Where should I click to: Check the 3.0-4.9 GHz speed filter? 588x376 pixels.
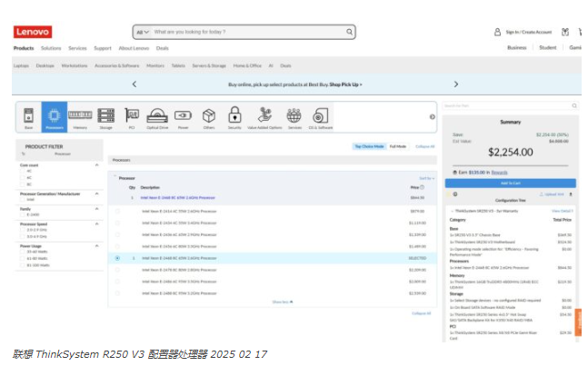[23, 236]
